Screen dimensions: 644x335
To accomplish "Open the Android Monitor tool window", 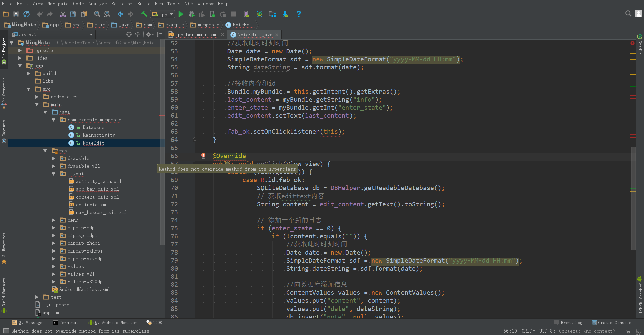I will (x=113, y=323).
